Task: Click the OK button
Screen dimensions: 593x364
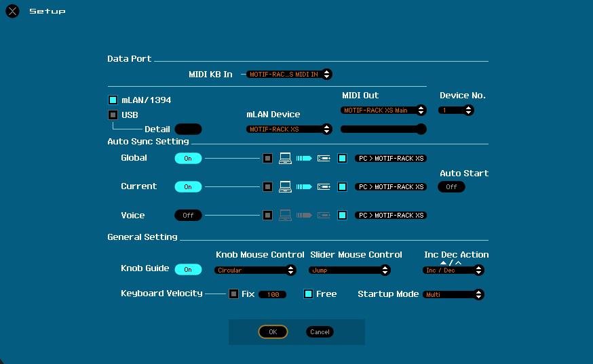Action: pyautogui.click(x=273, y=332)
